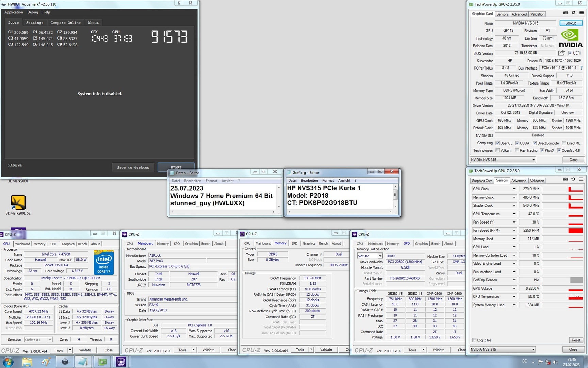
Task: Click the PerfCap Reason gray indicator bar
Action: 576,280
